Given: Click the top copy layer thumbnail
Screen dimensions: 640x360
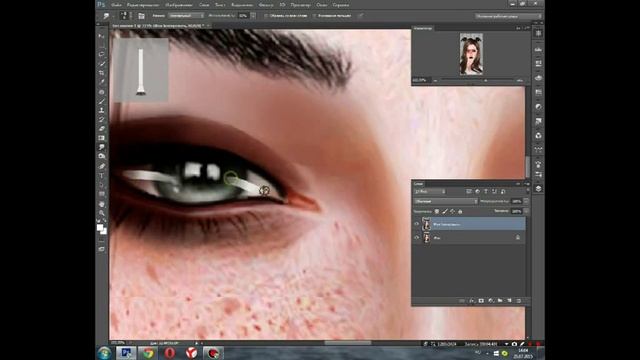Looking at the screenshot, I should coord(427,224).
